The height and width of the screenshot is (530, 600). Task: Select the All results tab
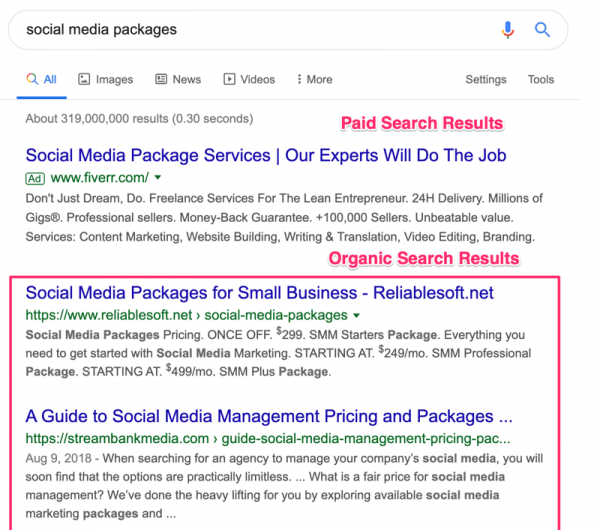[x=42, y=79]
